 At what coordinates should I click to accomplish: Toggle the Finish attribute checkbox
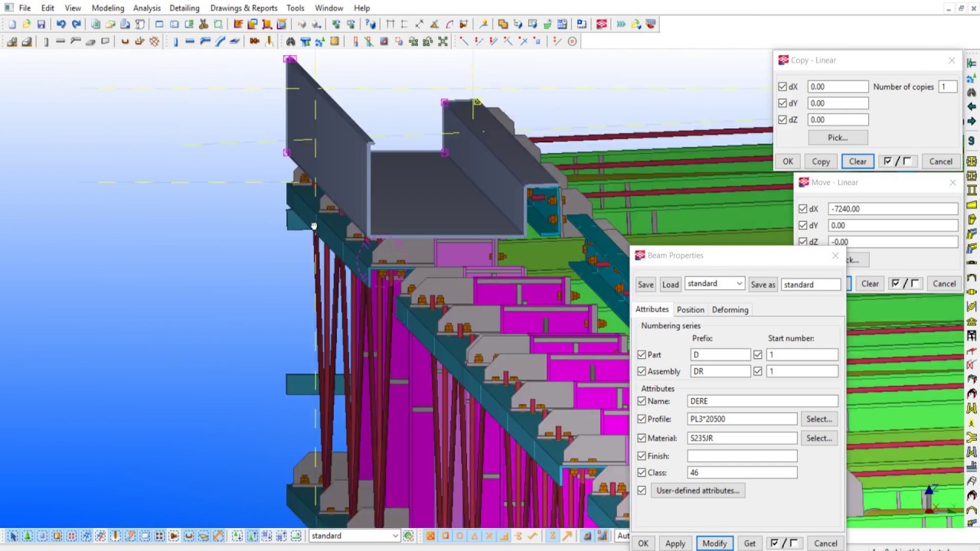[642, 456]
